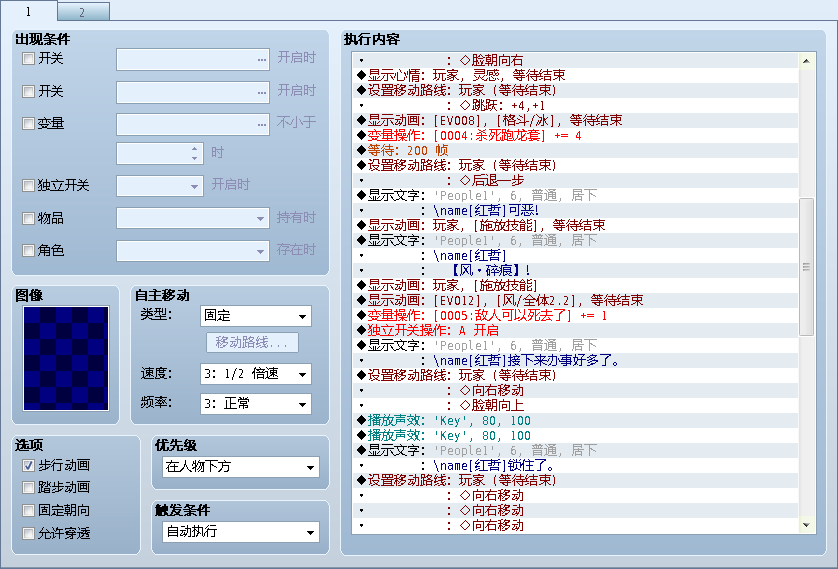Screen dimensions: 838x569
Task: Click the event graphic image preview
Action: point(66,358)
